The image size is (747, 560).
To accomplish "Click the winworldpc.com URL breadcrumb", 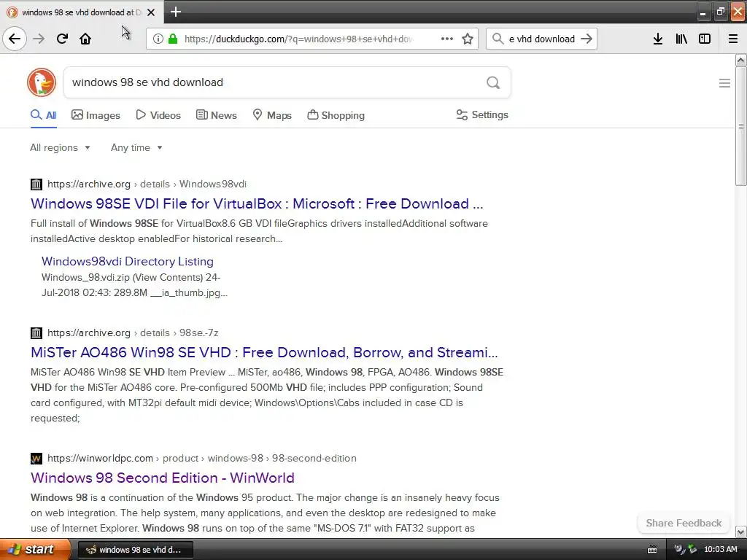I will 202,459.
